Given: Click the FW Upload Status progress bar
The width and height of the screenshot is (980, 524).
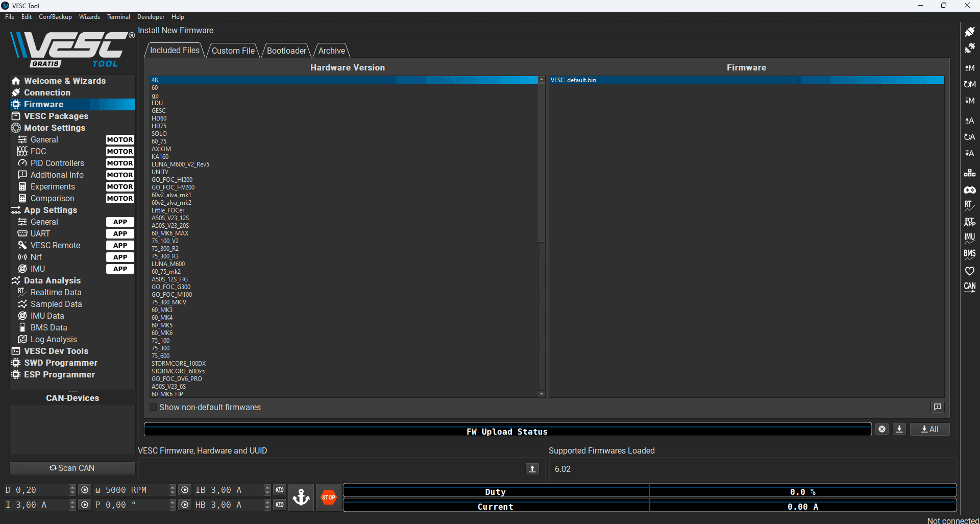Looking at the screenshot, I should click(x=507, y=431).
